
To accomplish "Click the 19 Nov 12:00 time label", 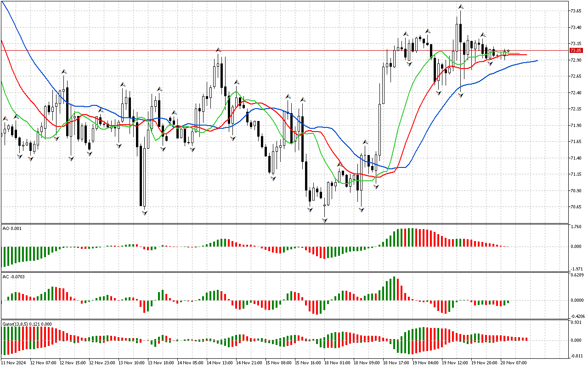I will (455, 362).
